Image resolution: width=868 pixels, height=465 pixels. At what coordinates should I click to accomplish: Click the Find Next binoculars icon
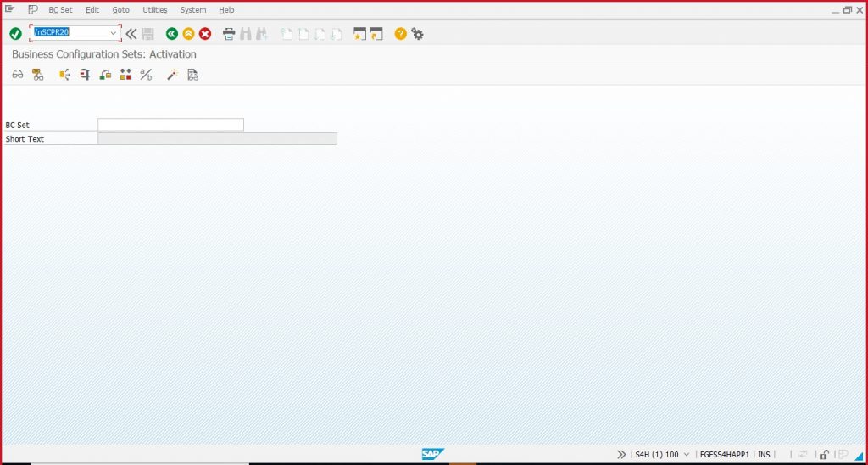pos(262,34)
